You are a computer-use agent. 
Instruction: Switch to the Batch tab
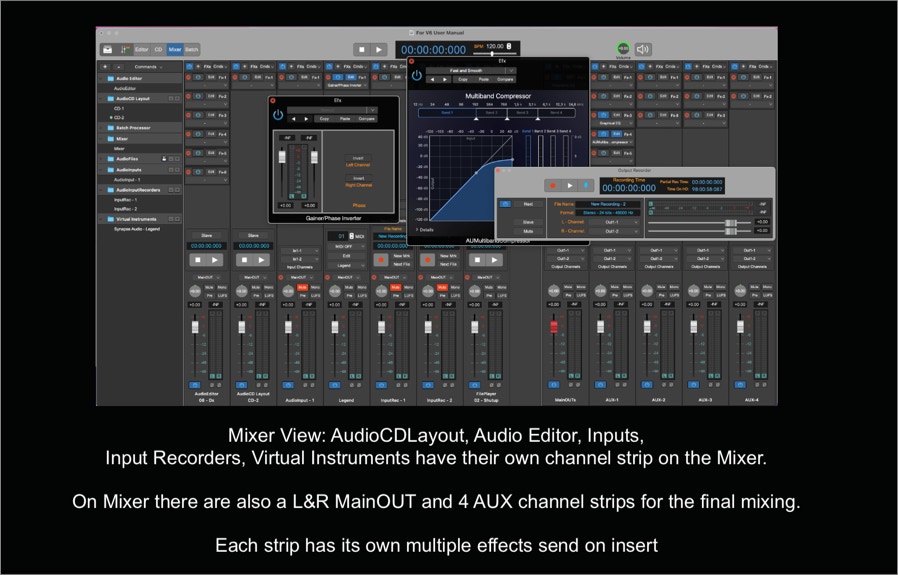click(191, 49)
